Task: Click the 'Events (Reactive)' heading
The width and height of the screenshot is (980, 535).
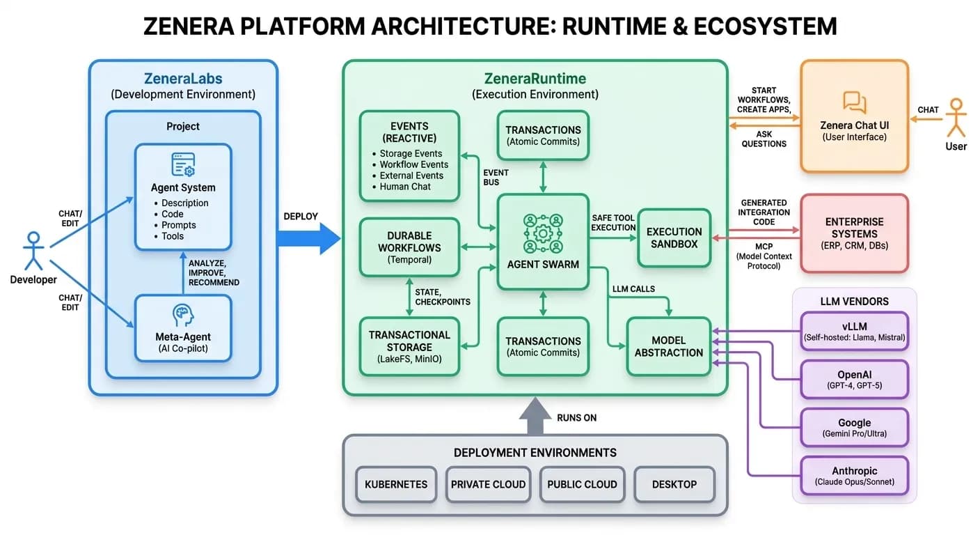Action: (409, 132)
